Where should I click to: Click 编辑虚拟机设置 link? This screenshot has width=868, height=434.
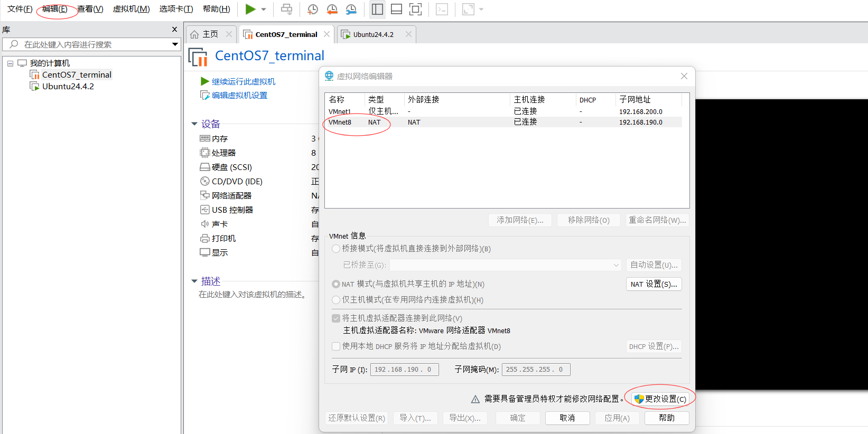pyautogui.click(x=239, y=96)
